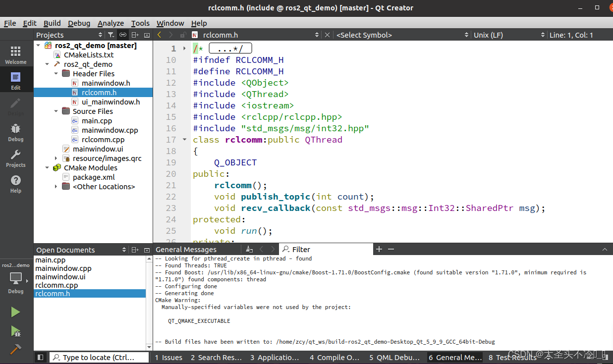Click the Filter field in General Messages

(x=326, y=249)
